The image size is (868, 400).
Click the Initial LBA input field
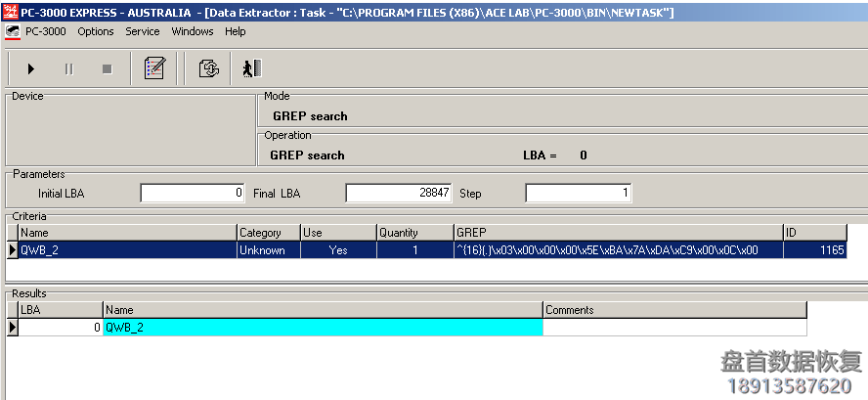point(192,194)
